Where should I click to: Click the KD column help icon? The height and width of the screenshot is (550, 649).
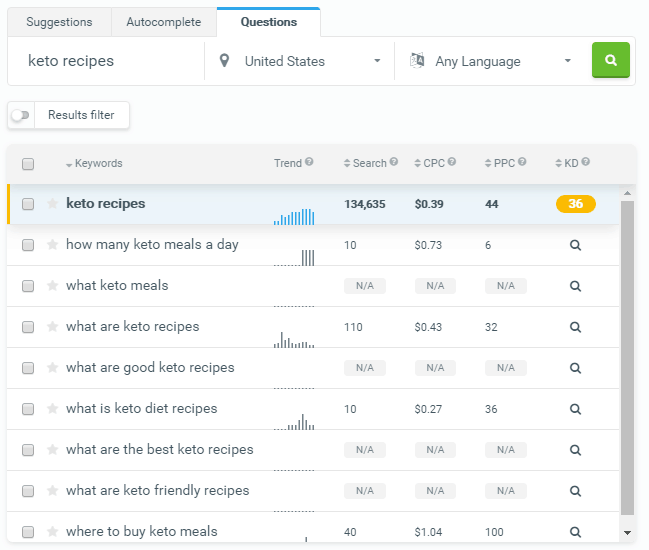tap(585, 163)
